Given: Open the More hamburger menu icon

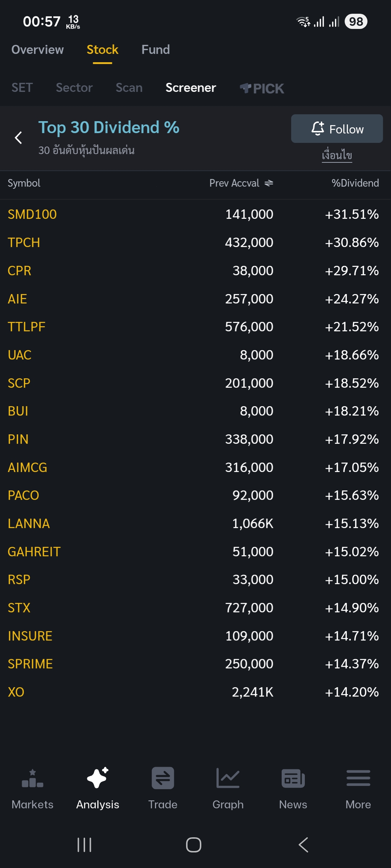Looking at the screenshot, I should pyautogui.click(x=358, y=778).
